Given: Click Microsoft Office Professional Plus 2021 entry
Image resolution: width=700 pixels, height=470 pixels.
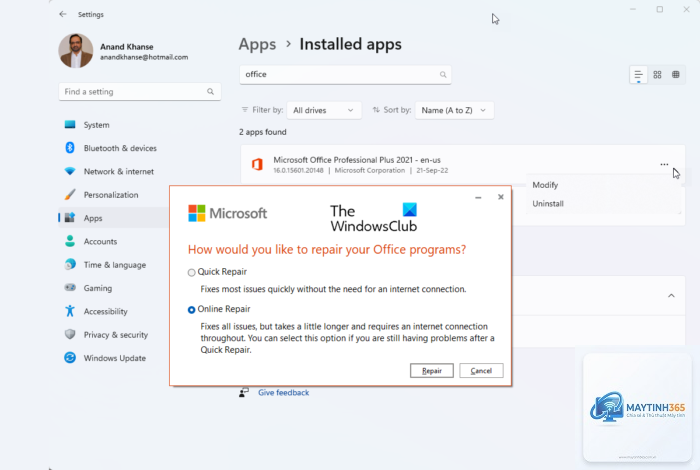Looking at the screenshot, I should [x=462, y=164].
